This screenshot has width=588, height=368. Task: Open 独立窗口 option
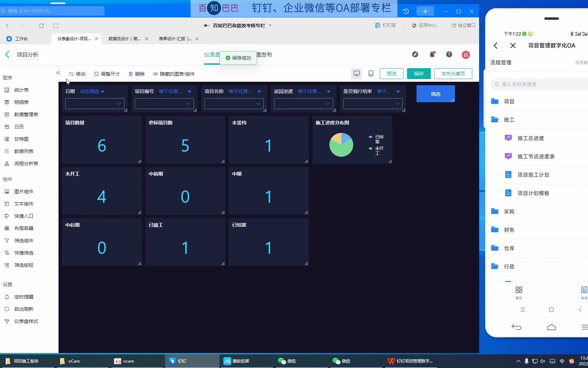click(463, 25)
